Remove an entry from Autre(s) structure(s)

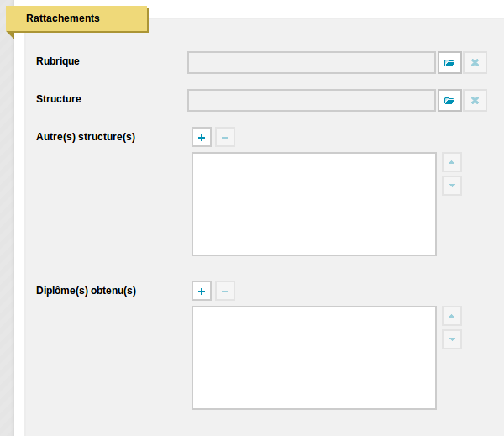point(225,137)
